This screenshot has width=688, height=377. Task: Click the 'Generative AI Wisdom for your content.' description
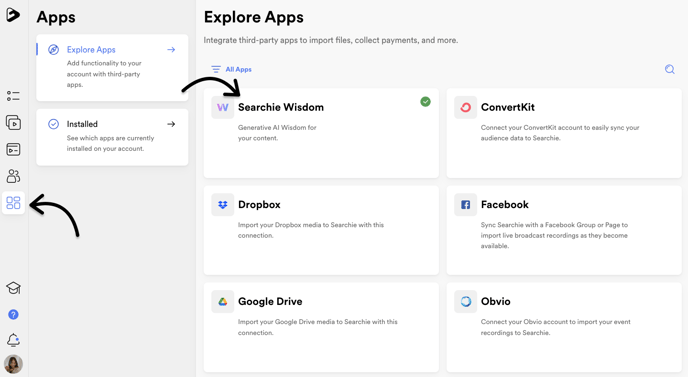click(277, 133)
